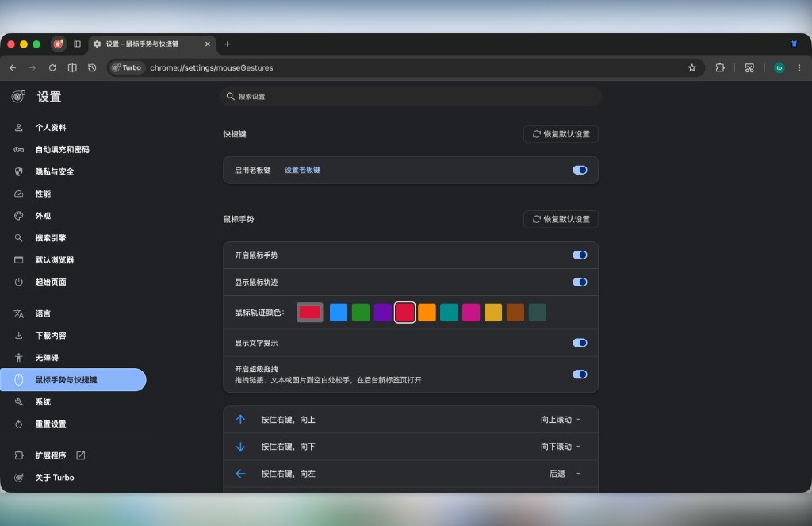Click the top-right blue trophy icon
This screenshot has height=526, width=812.
(794, 44)
